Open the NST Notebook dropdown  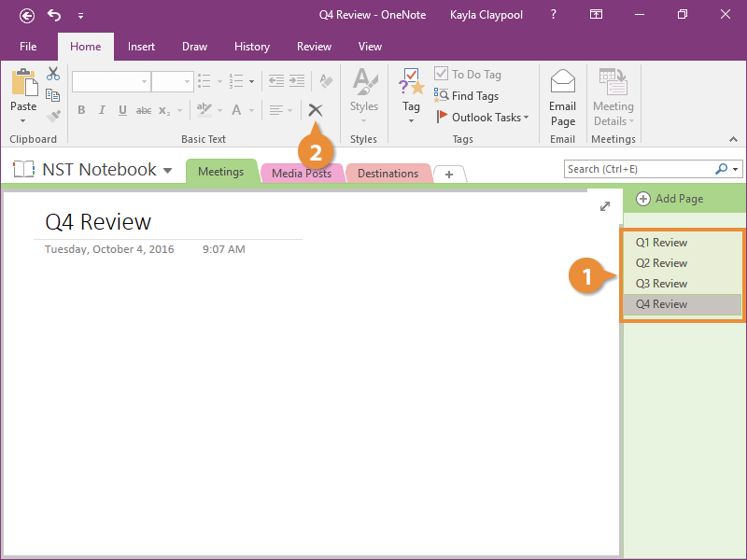[x=167, y=171]
